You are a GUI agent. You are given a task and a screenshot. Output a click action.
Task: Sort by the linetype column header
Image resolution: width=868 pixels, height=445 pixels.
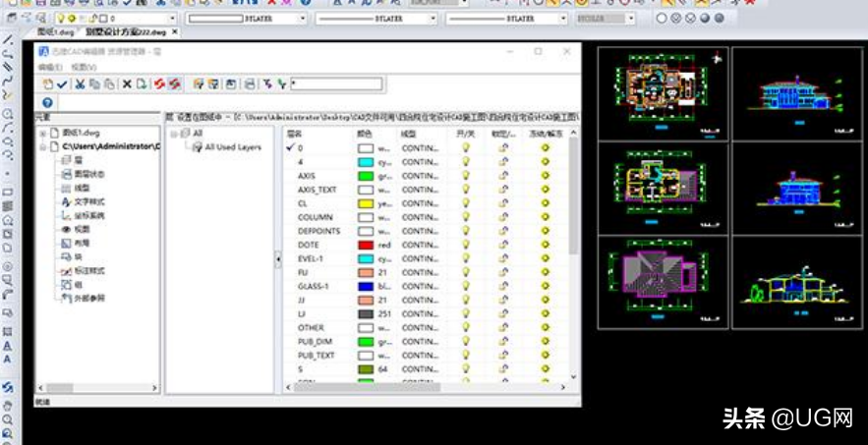click(x=410, y=133)
